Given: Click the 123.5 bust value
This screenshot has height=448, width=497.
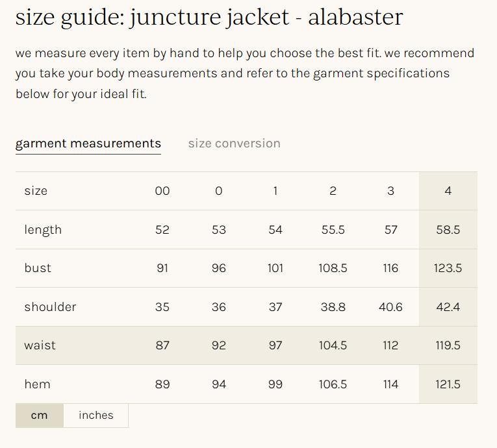Looking at the screenshot, I should coord(448,268).
